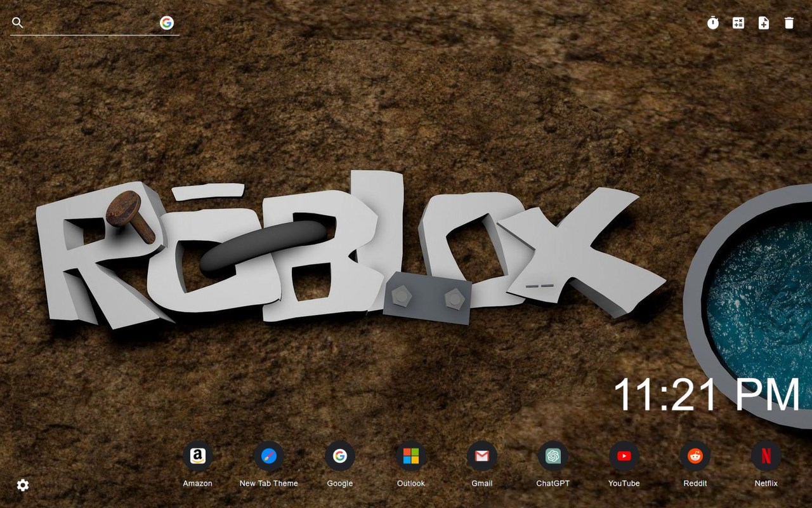Click the ChatGPT label text
Viewport: 812px width, 508px height.
click(x=553, y=483)
